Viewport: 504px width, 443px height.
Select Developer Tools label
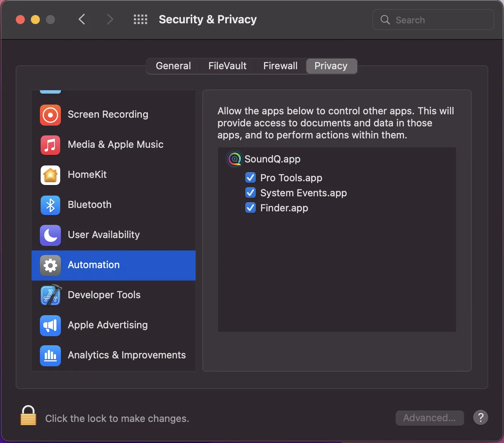click(x=104, y=295)
